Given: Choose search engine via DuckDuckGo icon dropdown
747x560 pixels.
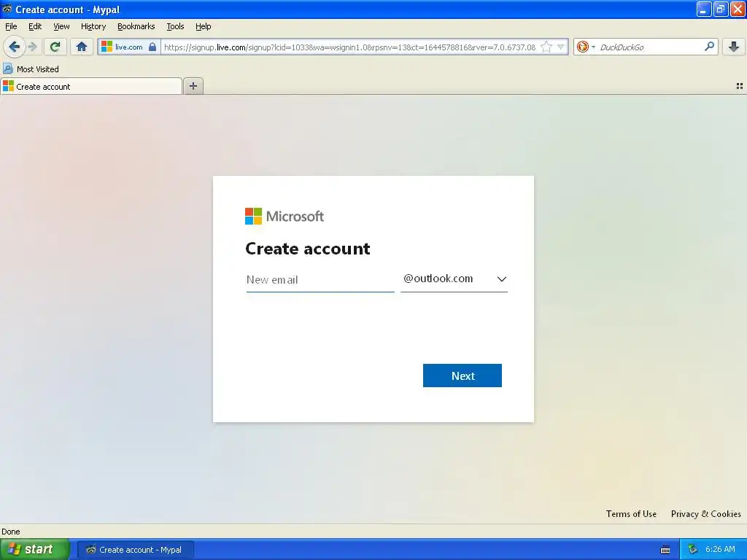Looking at the screenshot, I should [x=586, y=47].
